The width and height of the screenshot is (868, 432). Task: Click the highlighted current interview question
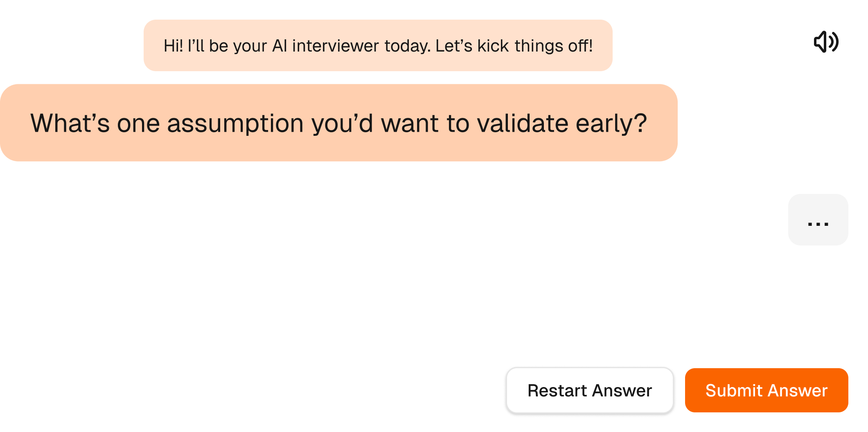coord(338,123)
